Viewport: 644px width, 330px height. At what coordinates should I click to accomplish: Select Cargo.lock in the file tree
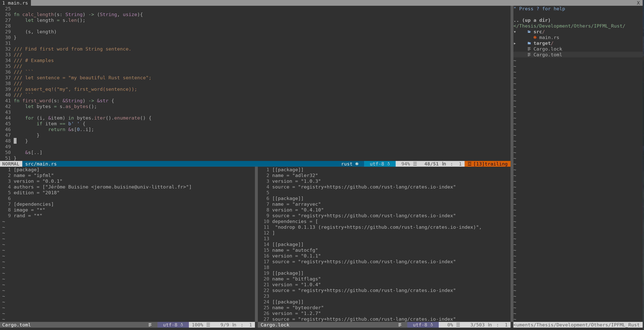pyautogui.click(x=548, y=49)
